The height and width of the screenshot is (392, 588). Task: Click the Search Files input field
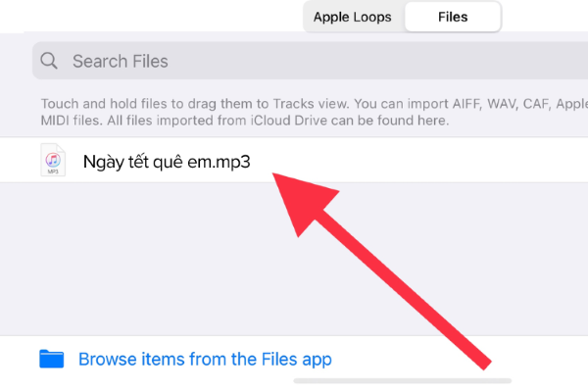pos(294,61)
